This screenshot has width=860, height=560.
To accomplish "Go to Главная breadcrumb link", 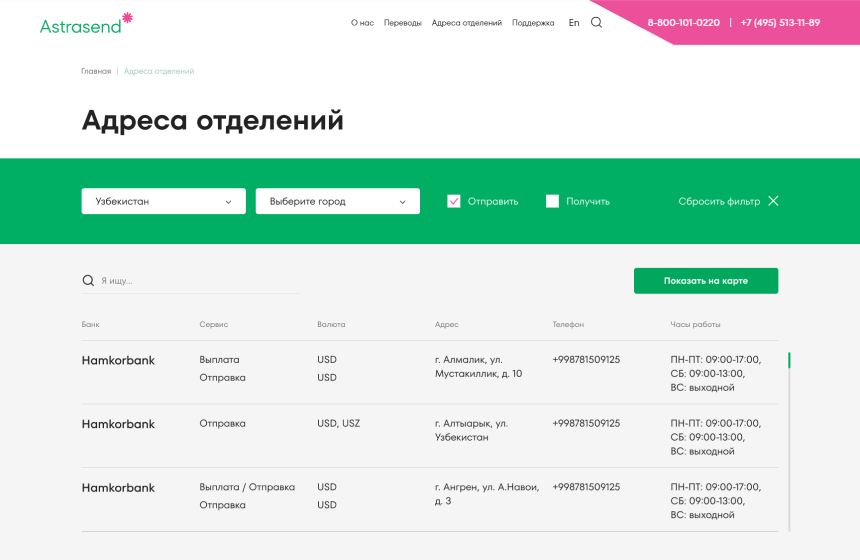I will pos(96,71).
